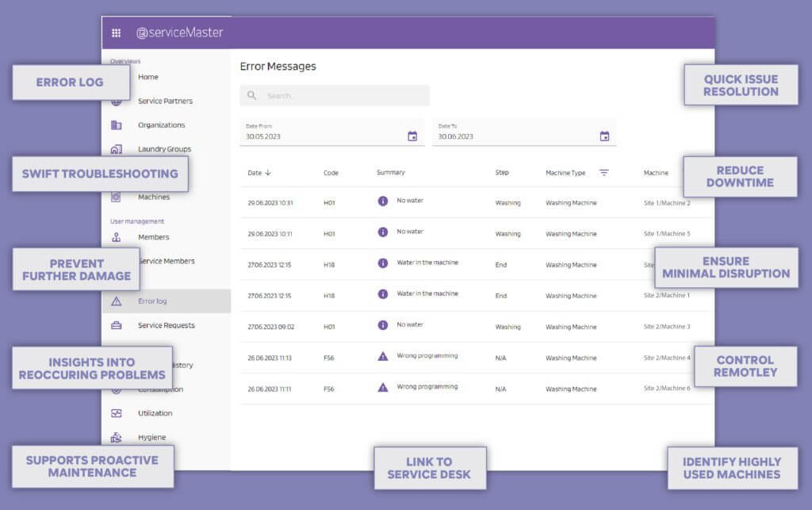Open Service Requests page
The width and height of the screenshot is (812, 510).
pos(167,325)
